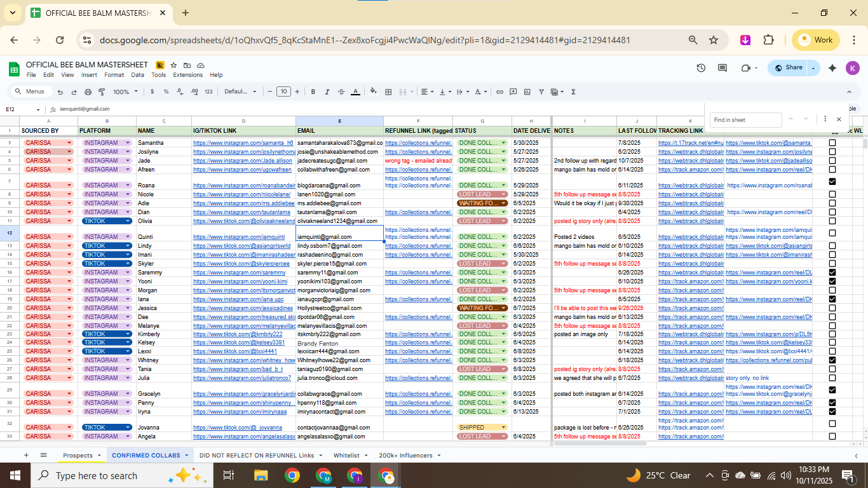
Task: Open platform dropdown for Olivia's row
Action: pyautogui.click(x=128, y=221)
